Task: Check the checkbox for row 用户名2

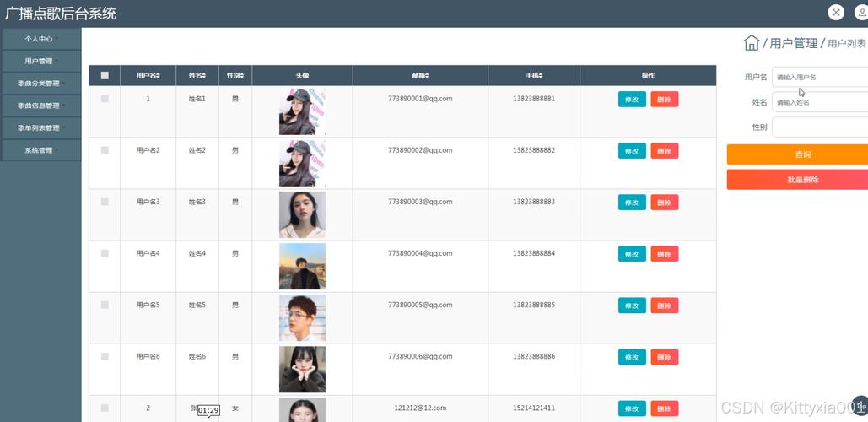Action: coord(105,150)
